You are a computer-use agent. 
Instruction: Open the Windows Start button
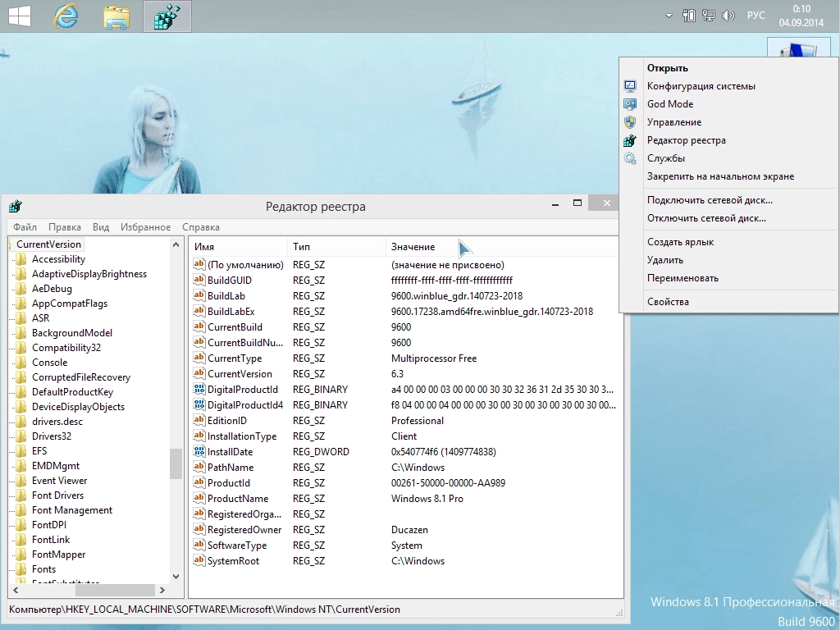[20, 16]
